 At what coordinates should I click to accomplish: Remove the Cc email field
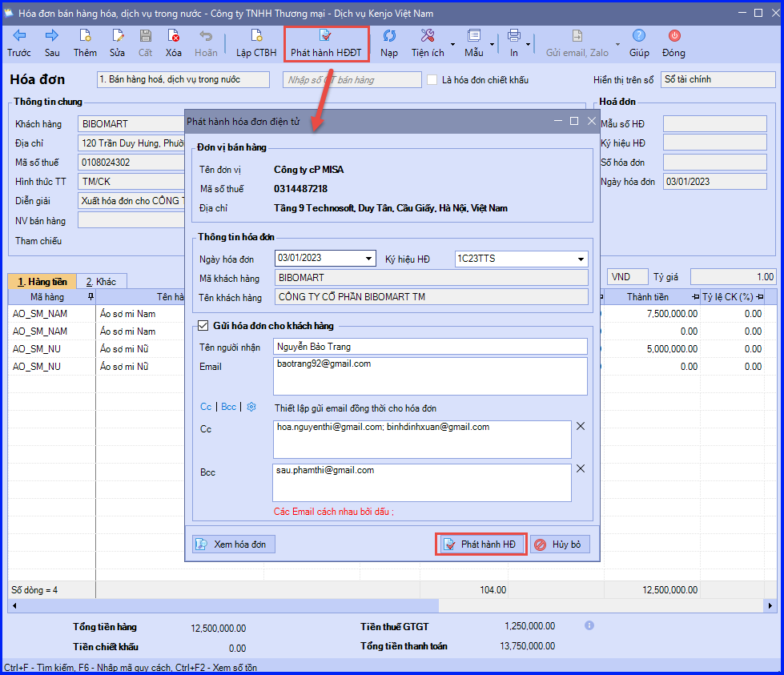click(x=581, y=427)
